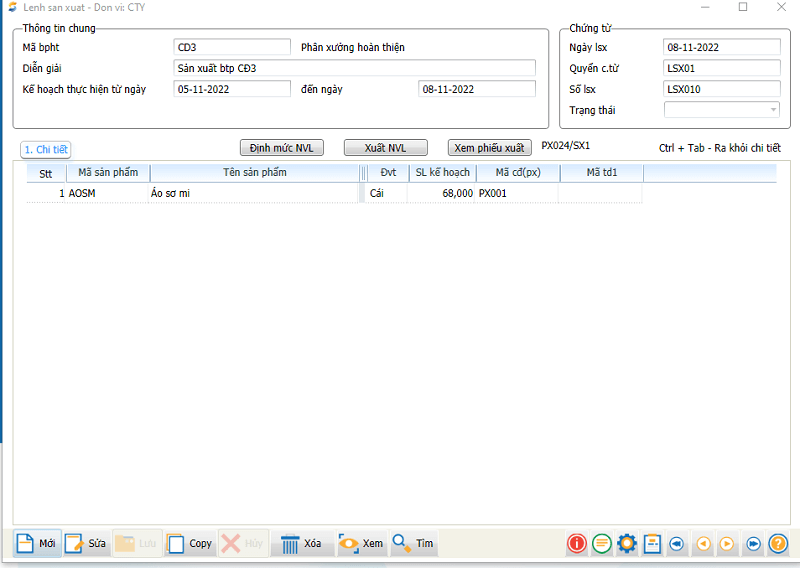Screen dimensions: 800x568
Task: Click the Xuất NVL button
Action: (386, 148)
